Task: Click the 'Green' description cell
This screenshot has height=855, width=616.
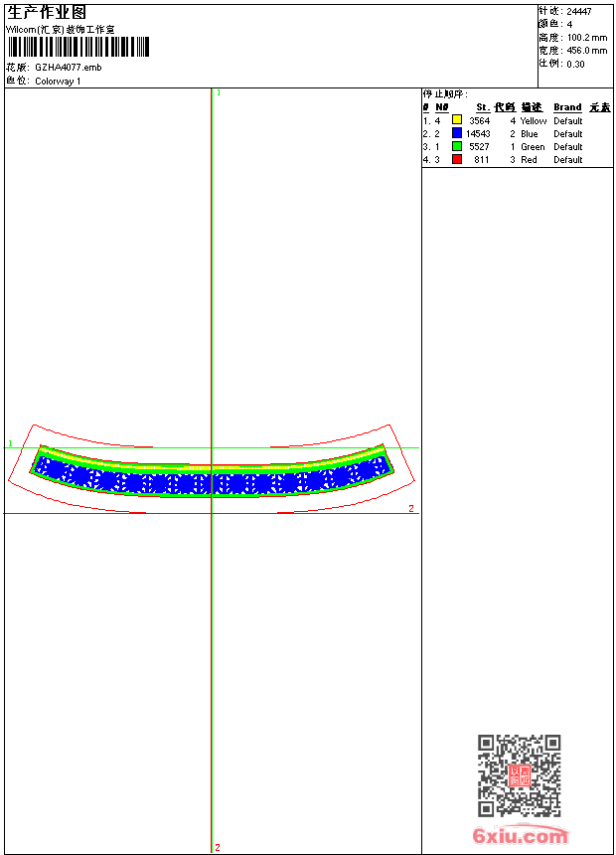Action: click(x=533, y=147)
